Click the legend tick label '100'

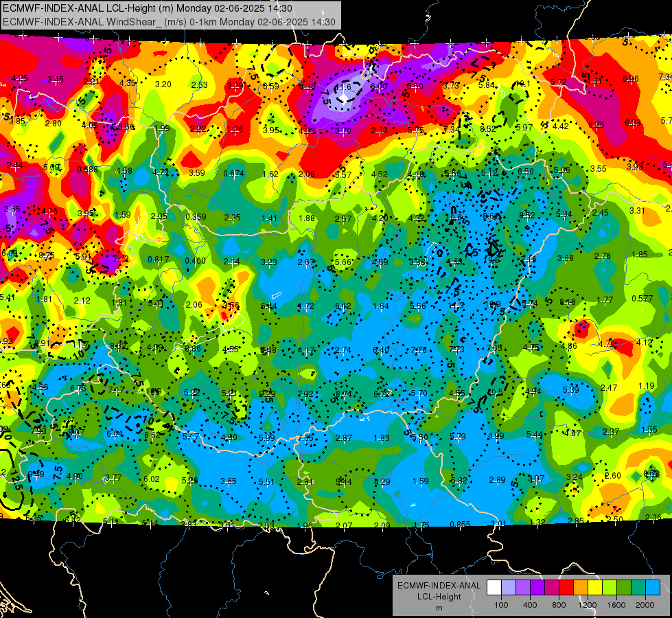click(x=501, y=605)
